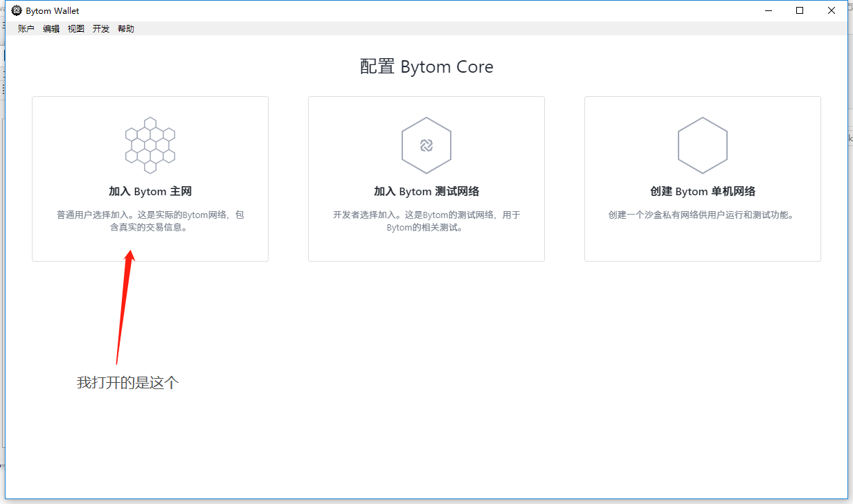
Task: Click the empty hexagon solo network icon
Action: coord(703,145)
